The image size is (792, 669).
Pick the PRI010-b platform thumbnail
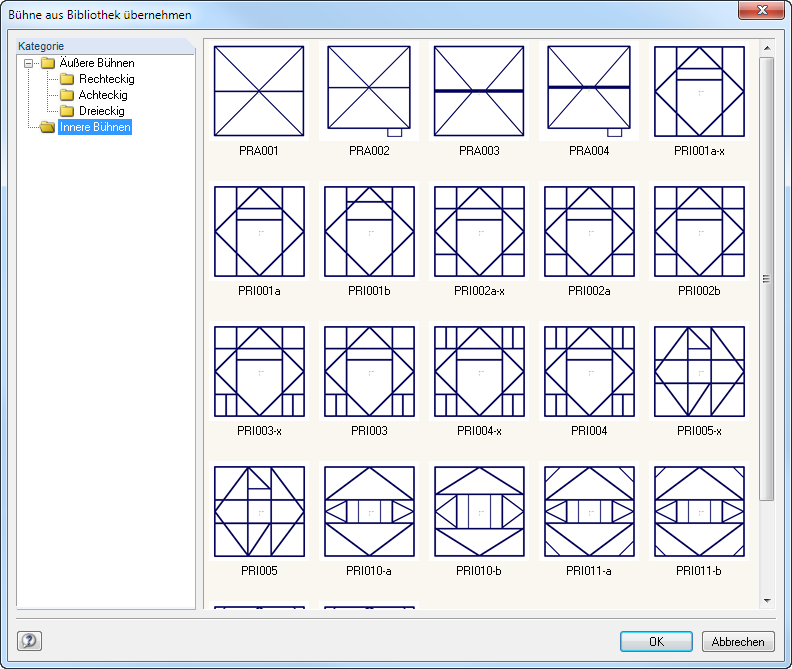[x=479, y=511]
